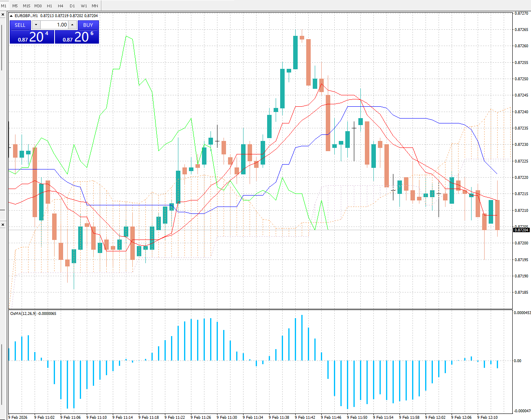The image size is (531, 420).
Task: Increase trade volume with the up arrow
Action: tap(72, 25)
